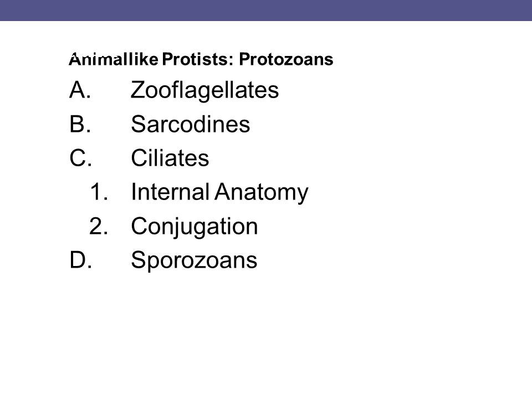Click the purple header bar
Image resolution: width=532 pixels, height=399 pixels.
click(266, 10)
